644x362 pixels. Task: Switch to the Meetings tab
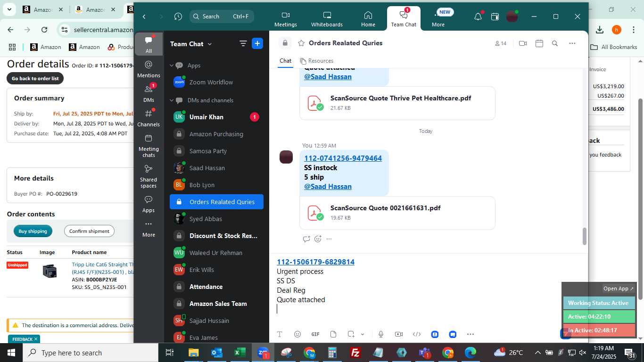point(286,19)
